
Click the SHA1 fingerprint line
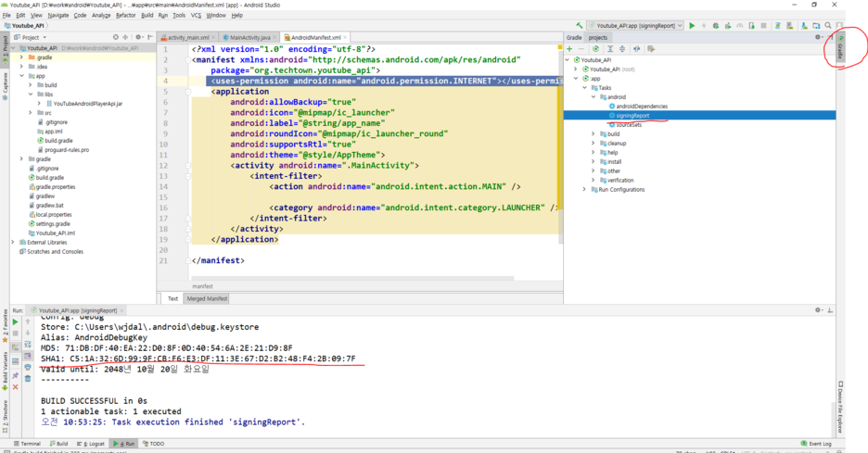(x=198, y=359)
